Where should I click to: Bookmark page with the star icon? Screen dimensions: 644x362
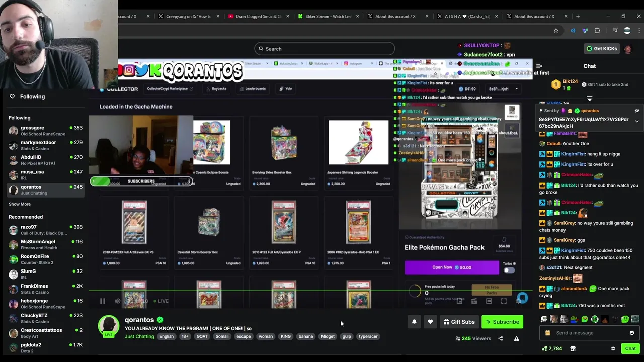click(556, 31)
